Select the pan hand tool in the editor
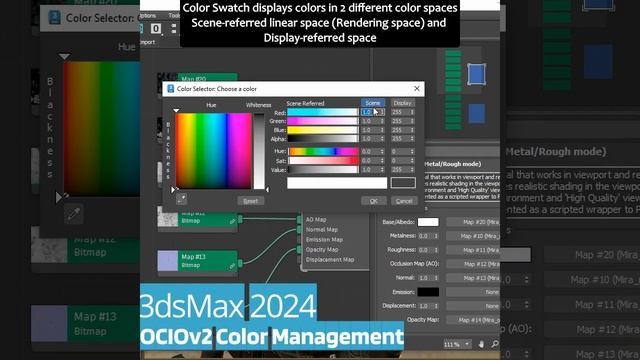Screen dimensions: 640x360 click(481, 344)
